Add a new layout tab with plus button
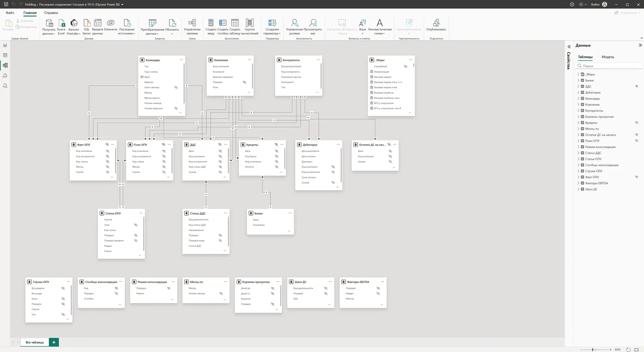Screen dimensions: 644x352 click(54, 342)
